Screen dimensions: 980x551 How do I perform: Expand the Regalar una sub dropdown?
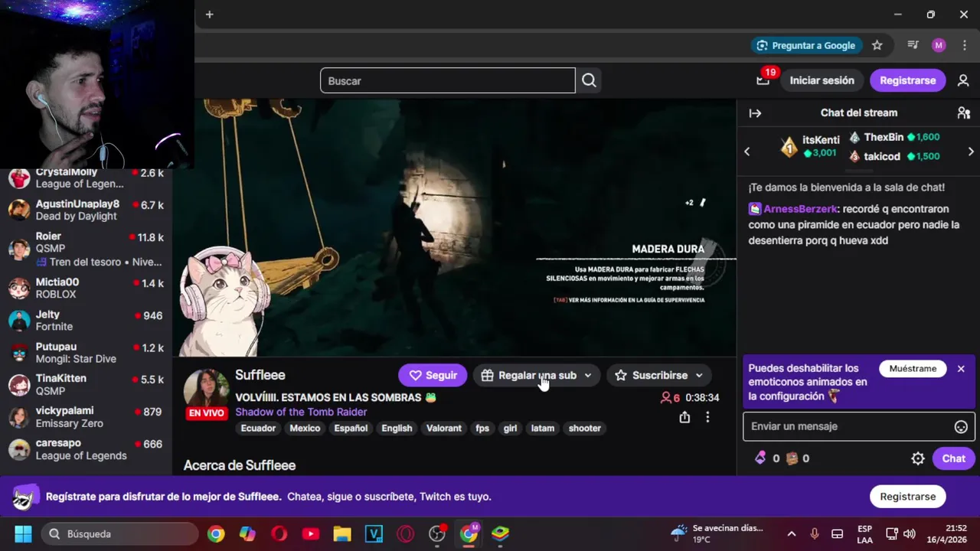click(x=587, y=376)
